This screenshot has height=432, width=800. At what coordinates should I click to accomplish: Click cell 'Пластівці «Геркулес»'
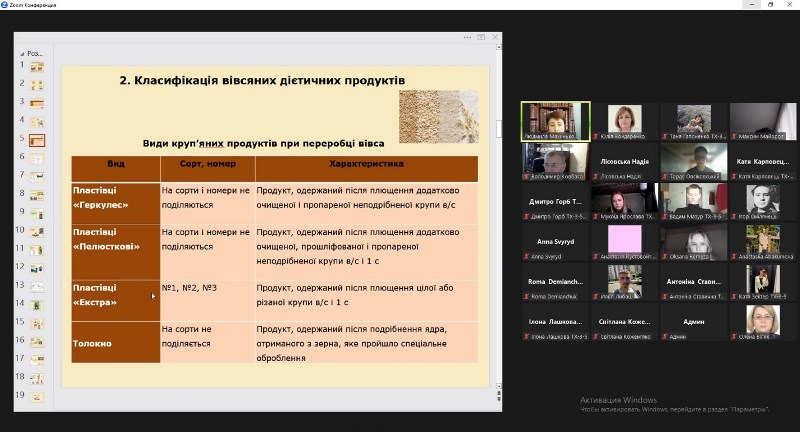(116, 204)
